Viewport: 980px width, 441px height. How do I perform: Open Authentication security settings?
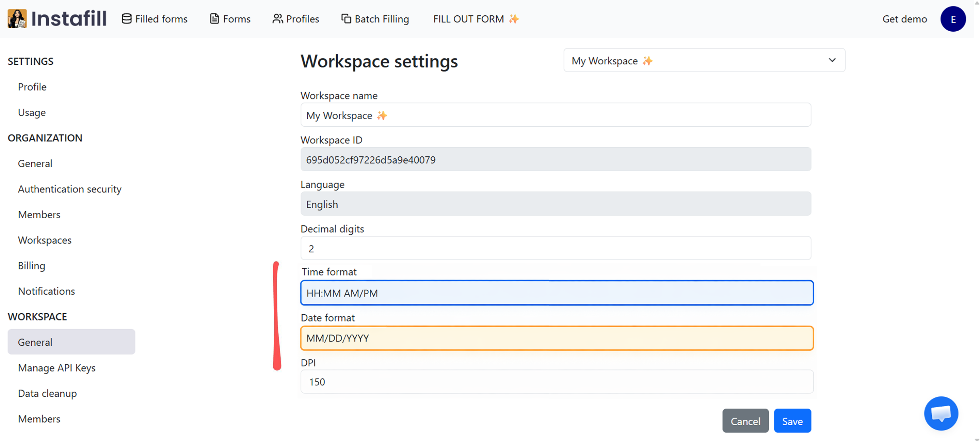[70, 189]
